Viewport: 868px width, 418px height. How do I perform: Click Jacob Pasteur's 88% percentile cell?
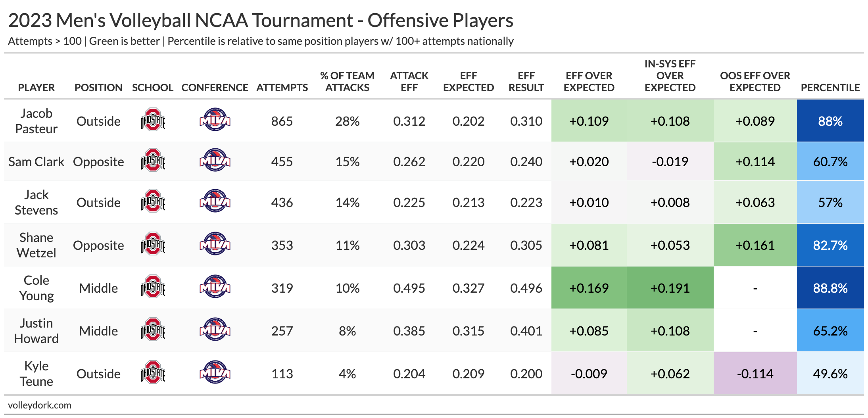(830, 121)
